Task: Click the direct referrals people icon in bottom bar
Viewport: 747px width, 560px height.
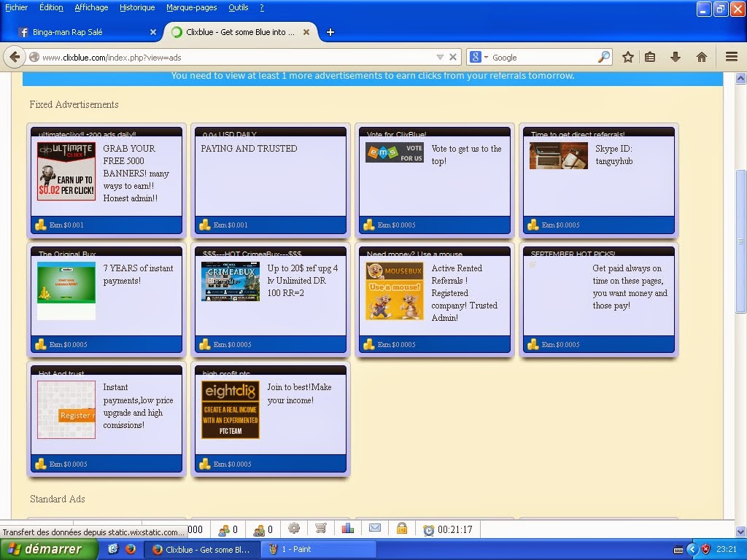Action: [x=223, y=530]
